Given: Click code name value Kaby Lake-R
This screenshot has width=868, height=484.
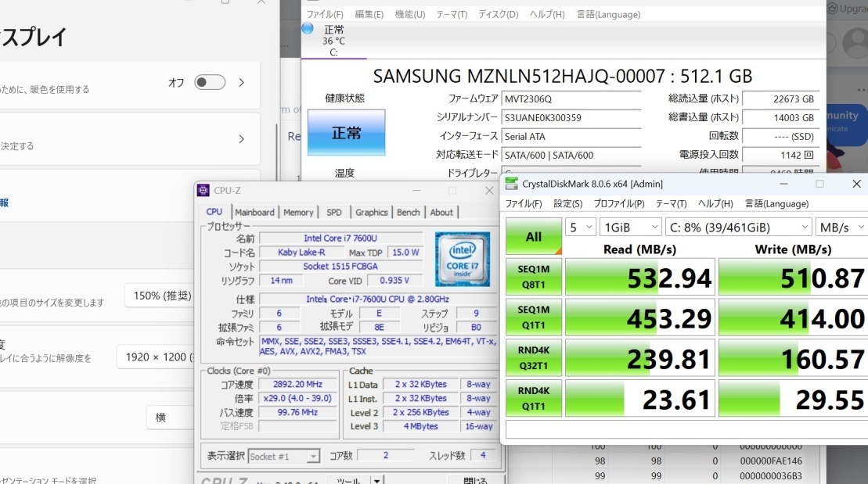Looking at the screenshot, I should coord(301,253).
